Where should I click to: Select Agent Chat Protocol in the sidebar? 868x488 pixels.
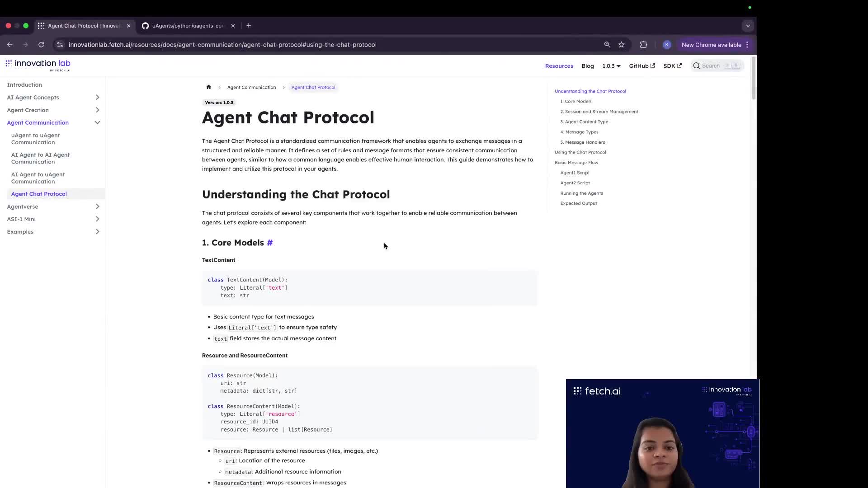tap(39, 193)
